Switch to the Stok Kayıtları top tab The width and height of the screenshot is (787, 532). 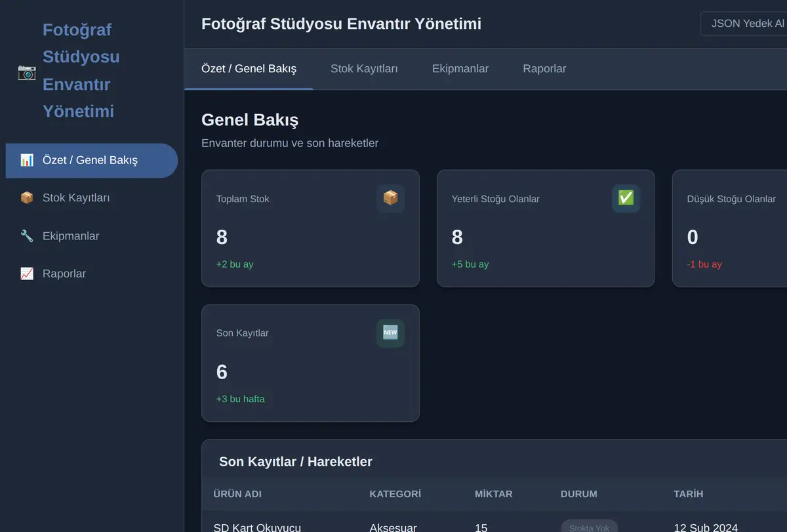[x=364, y=69]
